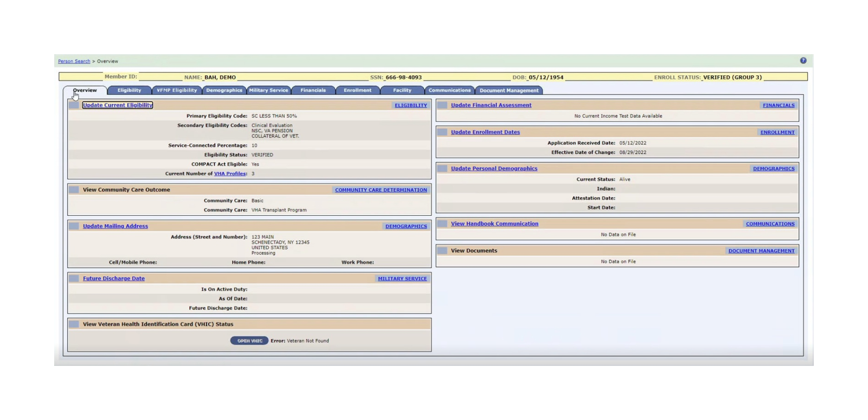This screenshot has height=420, width=868.
Task: Click square icon beside View Documents
Action: [442, 250]
